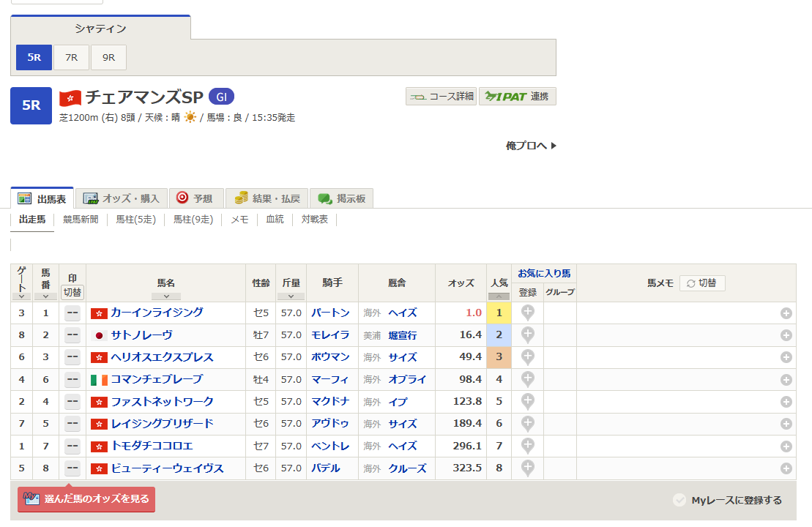Add トモダチココロエ to favorite horses

click(x=527, y=446)
